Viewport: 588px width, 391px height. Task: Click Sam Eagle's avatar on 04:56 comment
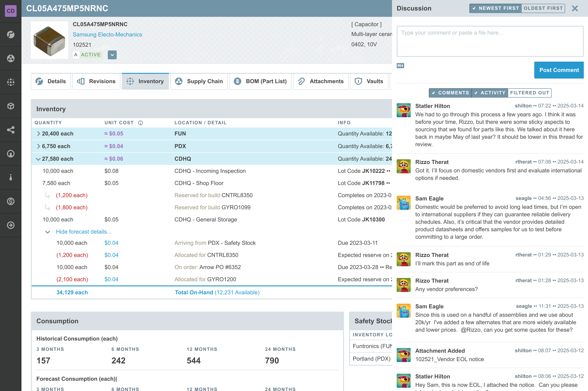click(403, 203)
